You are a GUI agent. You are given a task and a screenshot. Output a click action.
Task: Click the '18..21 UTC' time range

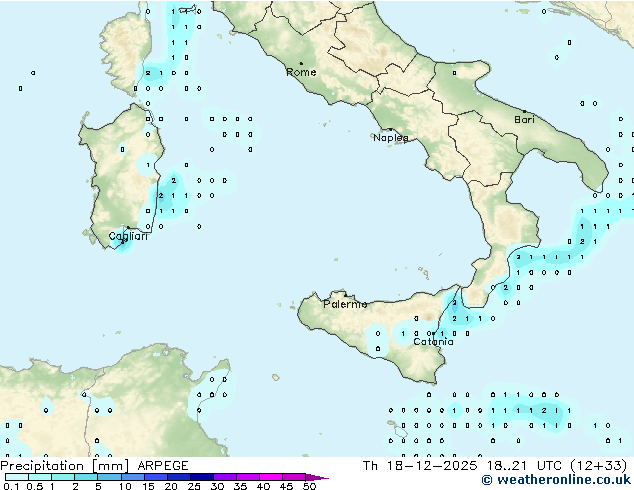(x=524, y=466)
